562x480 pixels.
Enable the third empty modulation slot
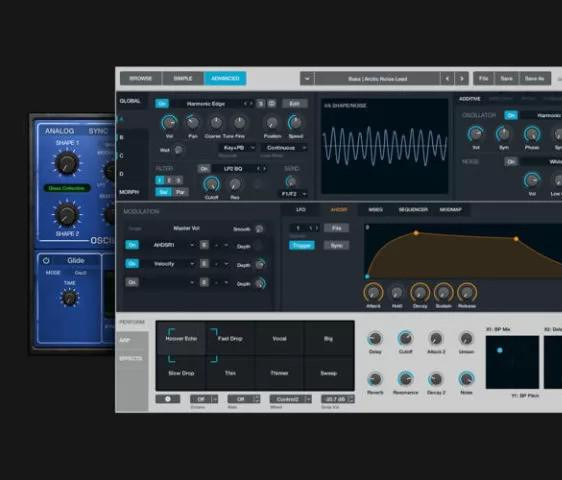pyautogui.click(x=132, y=282)
